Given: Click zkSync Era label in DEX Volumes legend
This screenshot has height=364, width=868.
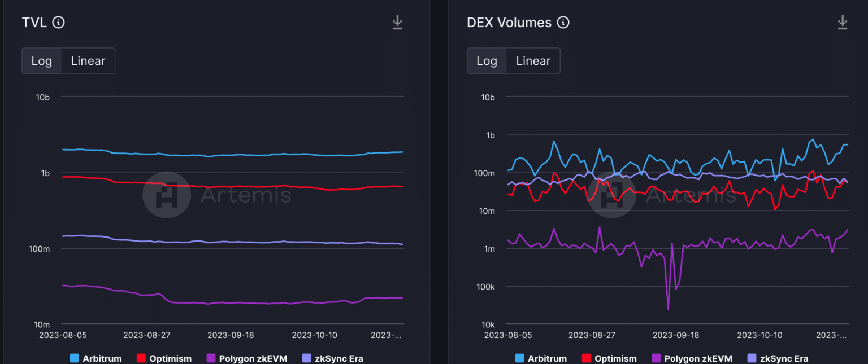Looking at the screenshot, I should 784,358.
